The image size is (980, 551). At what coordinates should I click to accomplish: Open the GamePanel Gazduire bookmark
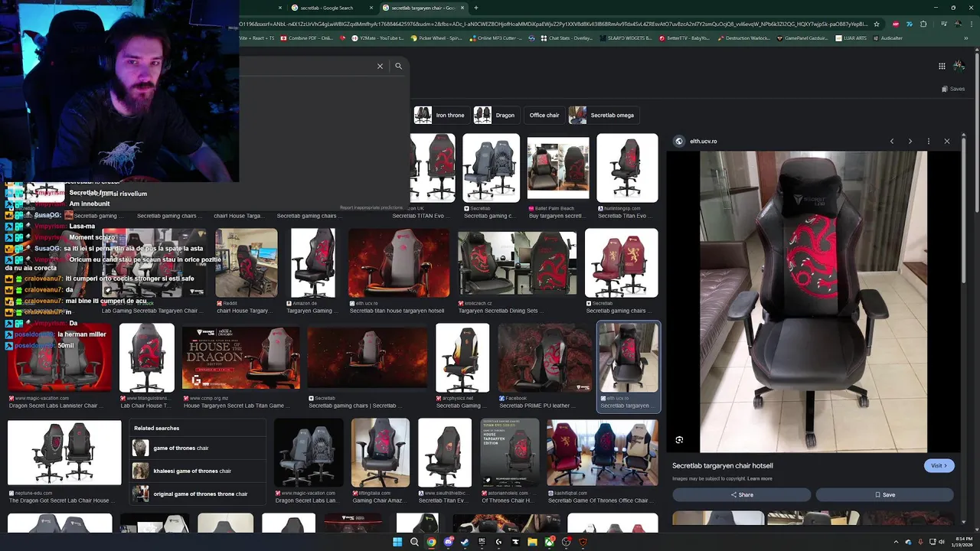[803, 37]
